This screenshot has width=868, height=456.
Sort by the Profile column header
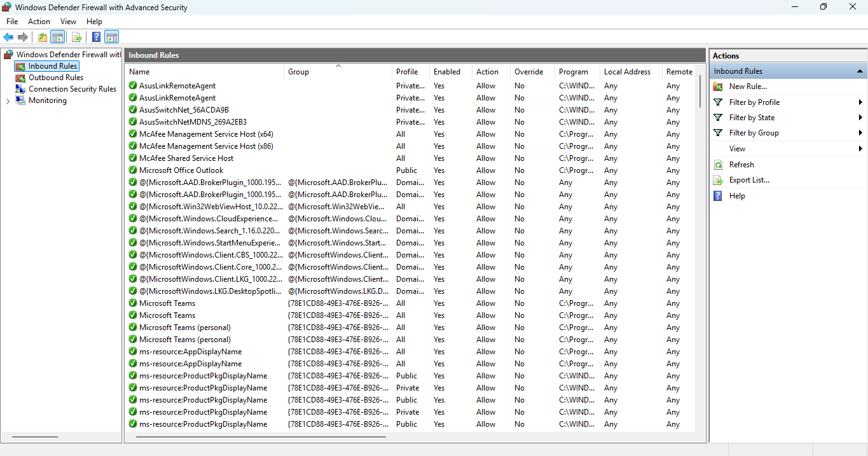click(x=411, y=72)
